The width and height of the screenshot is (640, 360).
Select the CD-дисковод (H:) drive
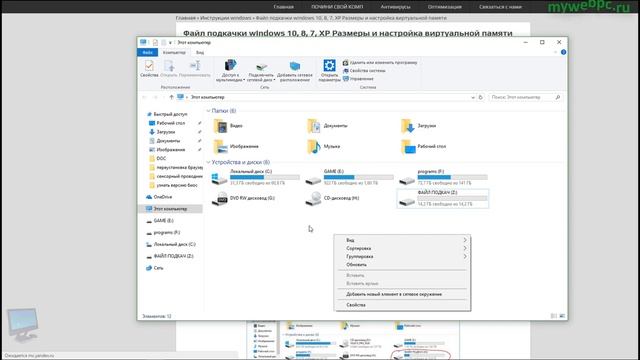pos(333,198)
